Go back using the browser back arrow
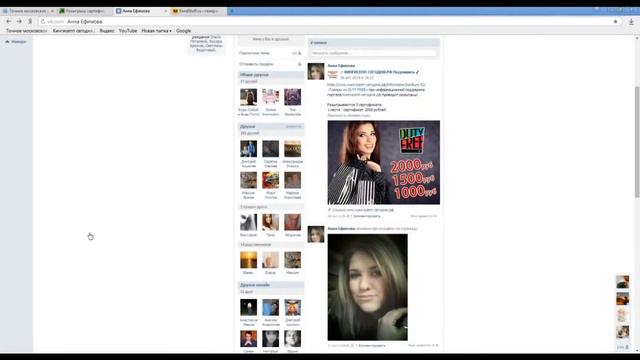Screen dimensions: 640x360 (x=9, y=21)
